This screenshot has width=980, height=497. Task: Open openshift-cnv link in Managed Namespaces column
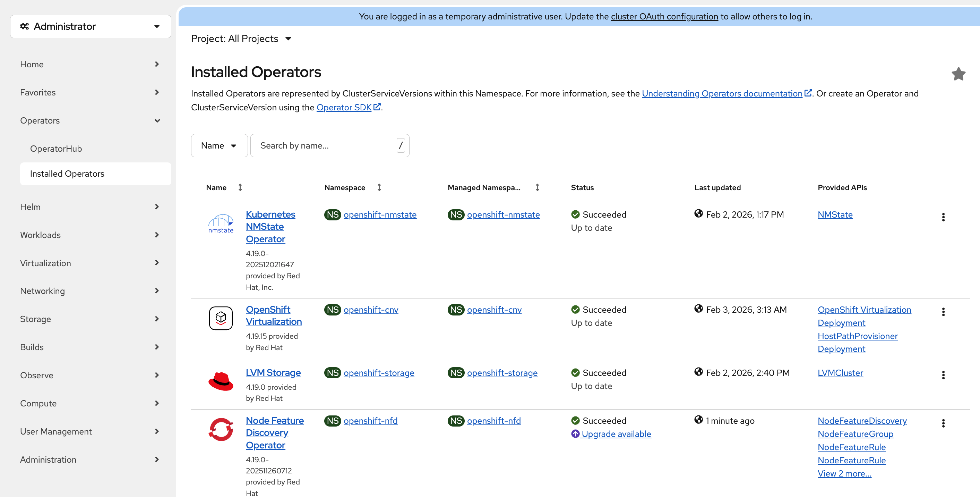[x=494, y=310]
